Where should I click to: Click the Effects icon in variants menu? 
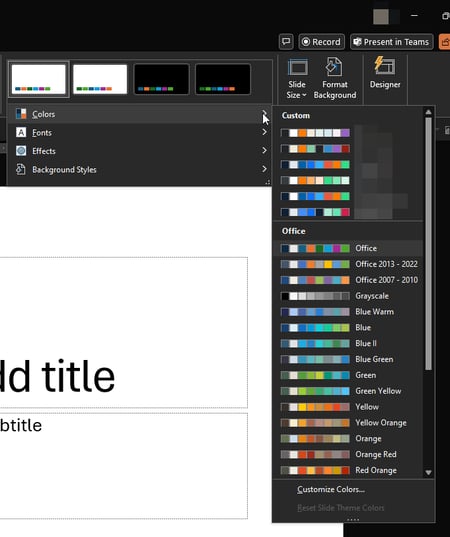(21, 151)
